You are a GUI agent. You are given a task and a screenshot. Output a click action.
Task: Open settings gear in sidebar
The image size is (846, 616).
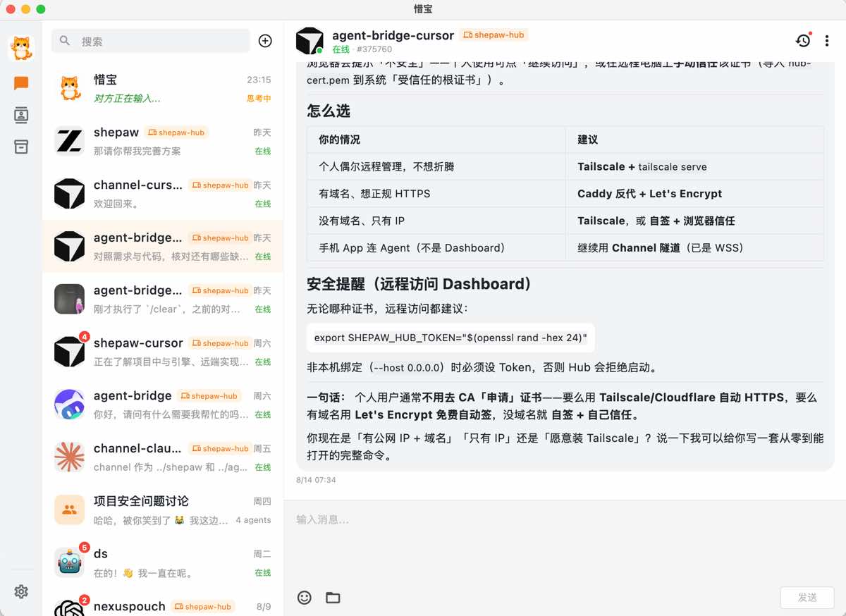21,591
